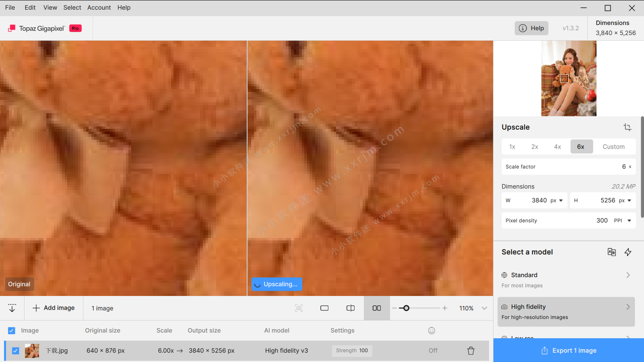Click the width 3840 input field

(535, 201)
